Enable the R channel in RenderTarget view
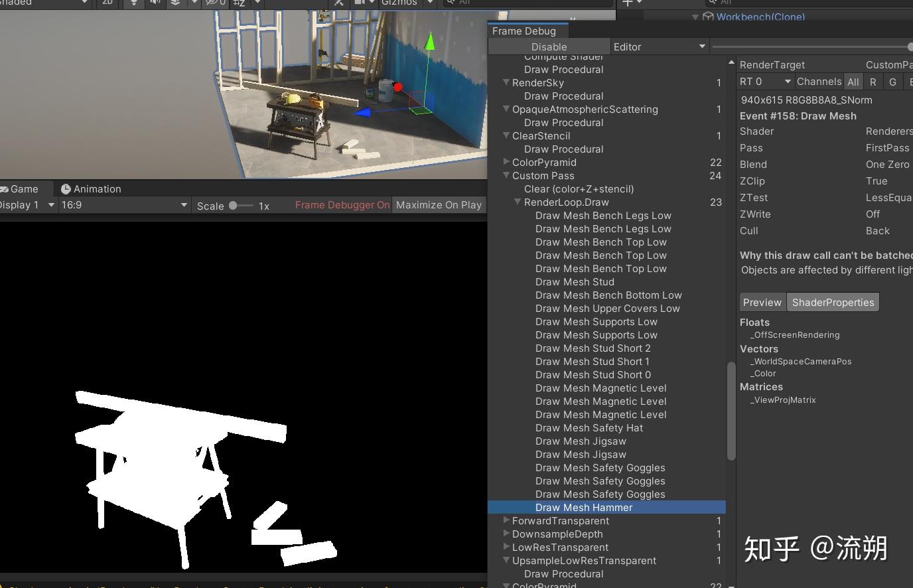This screenshot has height=588, width=913. click(873, 82)
